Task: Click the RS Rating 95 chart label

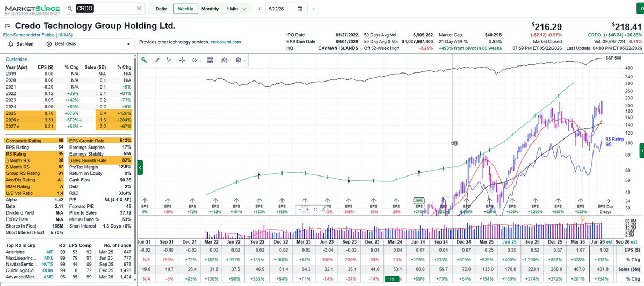Action: coord(614,142)
